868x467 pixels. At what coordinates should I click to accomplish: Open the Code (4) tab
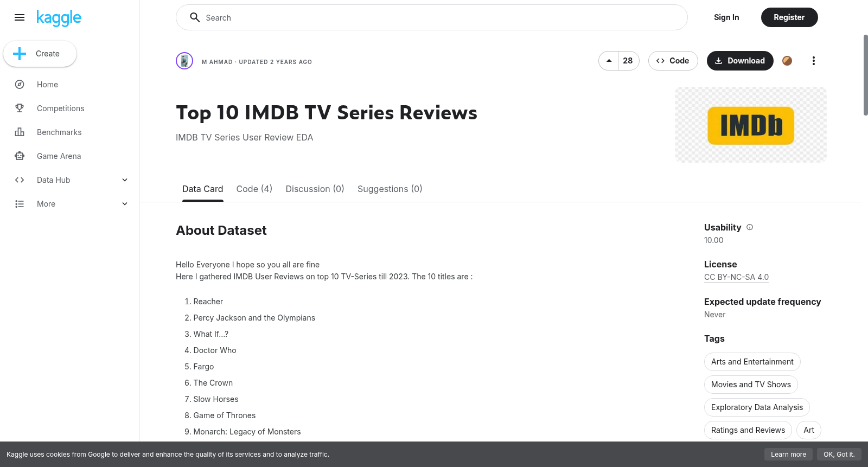[x=254, y=189]
